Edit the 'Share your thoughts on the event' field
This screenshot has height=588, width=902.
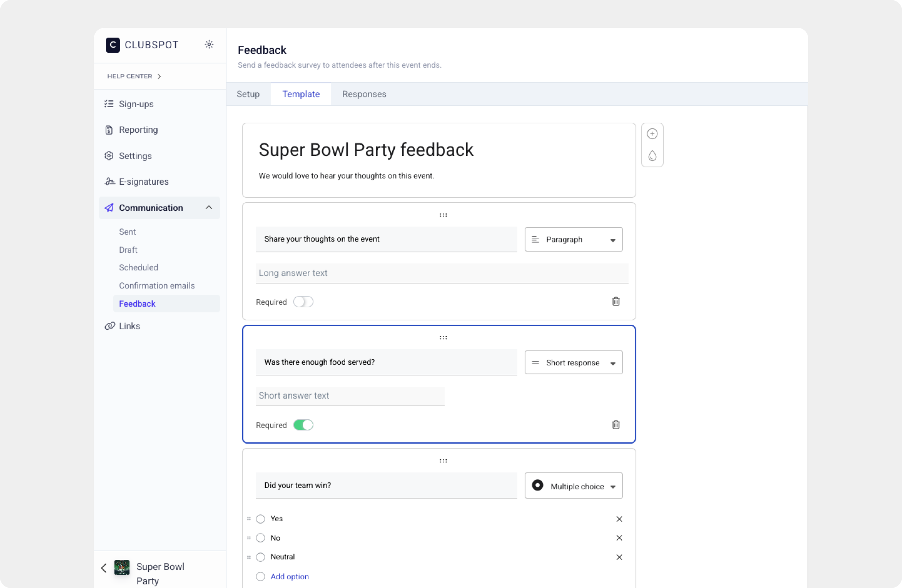point(386,239)
